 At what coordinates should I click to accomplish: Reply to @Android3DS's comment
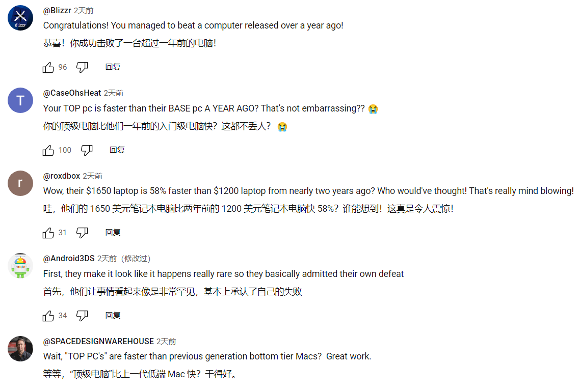(113, 316)
